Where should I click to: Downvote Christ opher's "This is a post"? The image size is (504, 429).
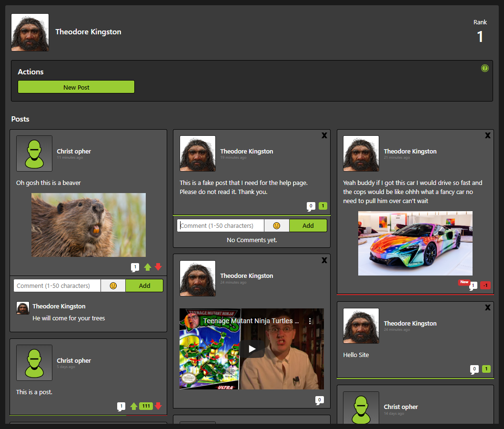click(x=158, y=407)
